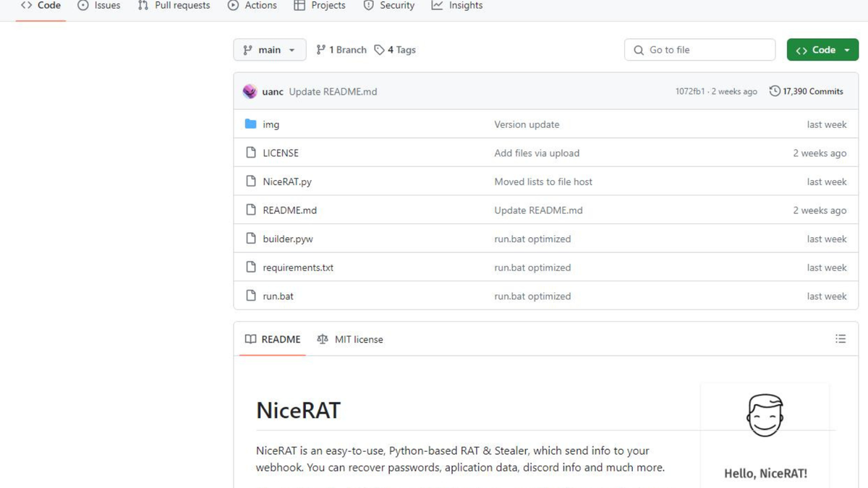Open the Insights tab
This screenshot has width=868, height=488.
click(x=457, y=6)
